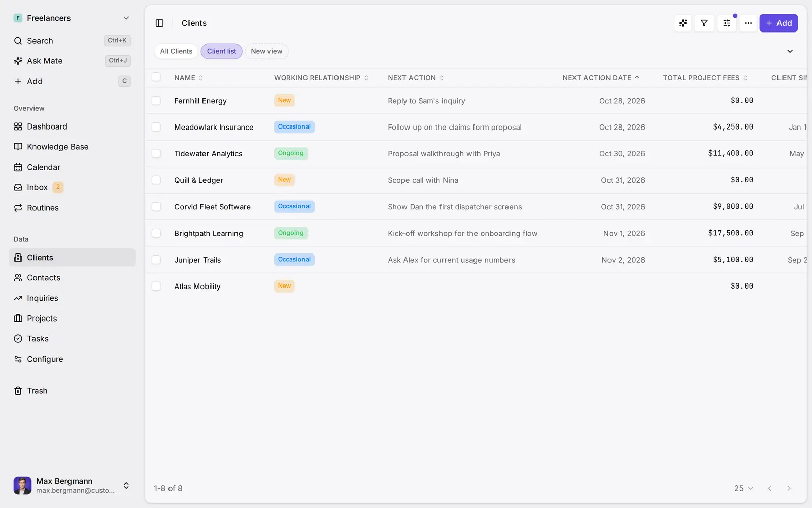Viewport: 812px width, 508px height.
Task: Open the Max Bergmann account menu
Action: (72, 486)
